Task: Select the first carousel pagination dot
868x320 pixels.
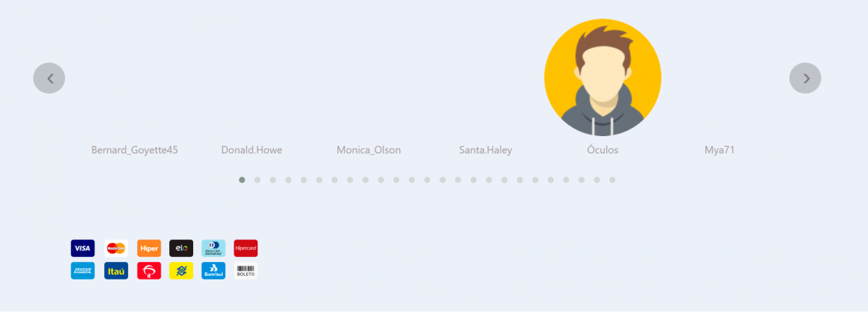Action: coord(242,180)
